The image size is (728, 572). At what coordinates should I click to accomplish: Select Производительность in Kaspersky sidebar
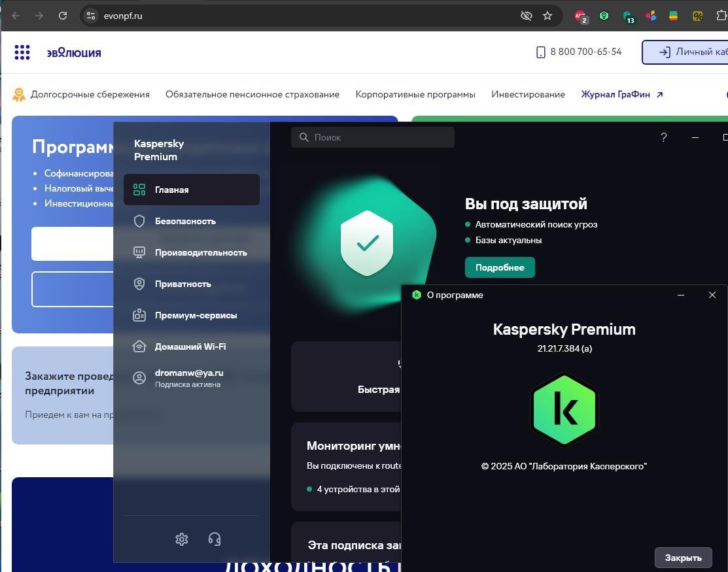pyautogui.click(x=191, y=252)
